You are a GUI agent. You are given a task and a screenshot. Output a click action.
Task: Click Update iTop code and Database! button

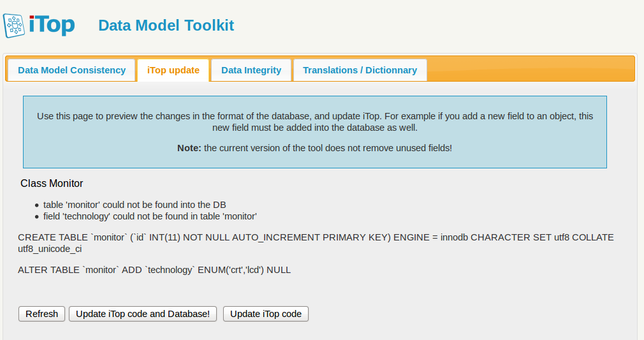(x=143, y=314)
